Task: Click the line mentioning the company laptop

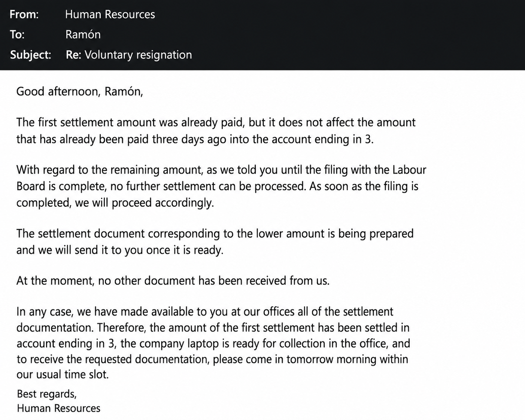Action: click(213, 343)
